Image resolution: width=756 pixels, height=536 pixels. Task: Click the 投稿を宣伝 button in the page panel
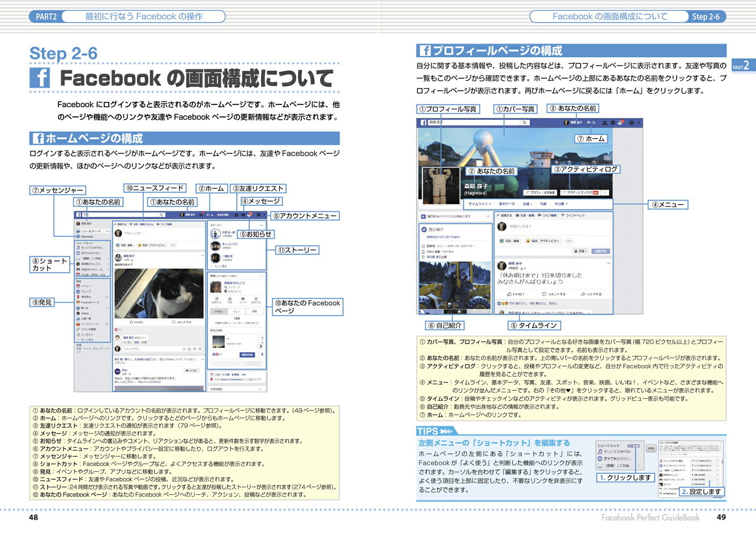(247, 355)
